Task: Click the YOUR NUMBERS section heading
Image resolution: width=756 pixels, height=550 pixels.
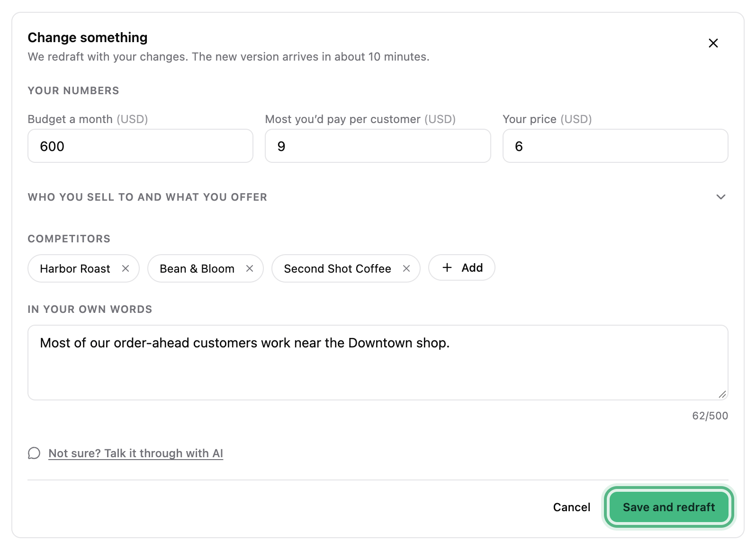Action: coord(73,90)
